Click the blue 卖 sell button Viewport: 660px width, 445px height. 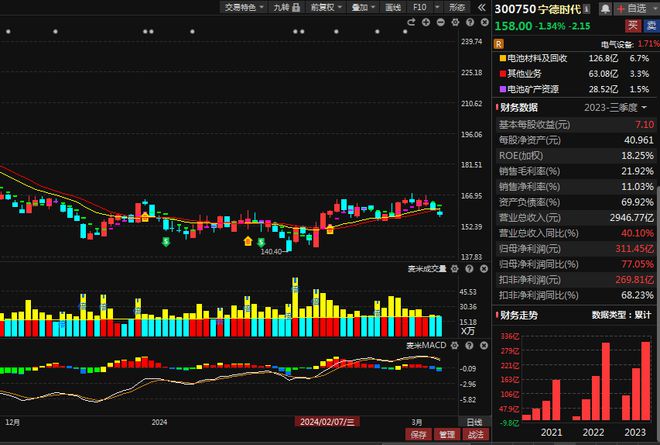[651, 26]
